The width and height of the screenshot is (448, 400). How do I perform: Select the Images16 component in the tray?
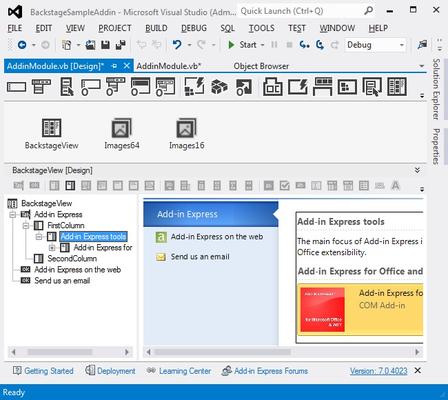[x=186, y=134]
